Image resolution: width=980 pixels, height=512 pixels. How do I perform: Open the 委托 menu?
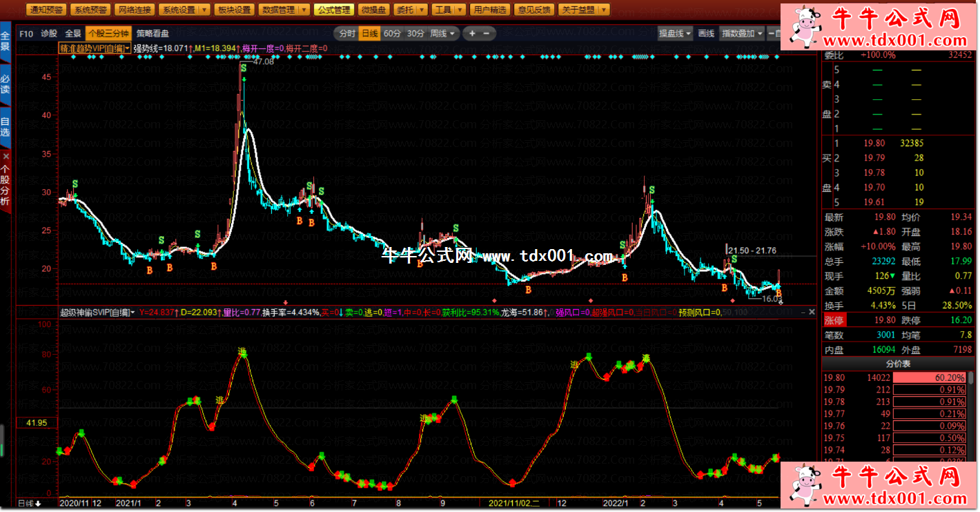(x=404, y=10)
